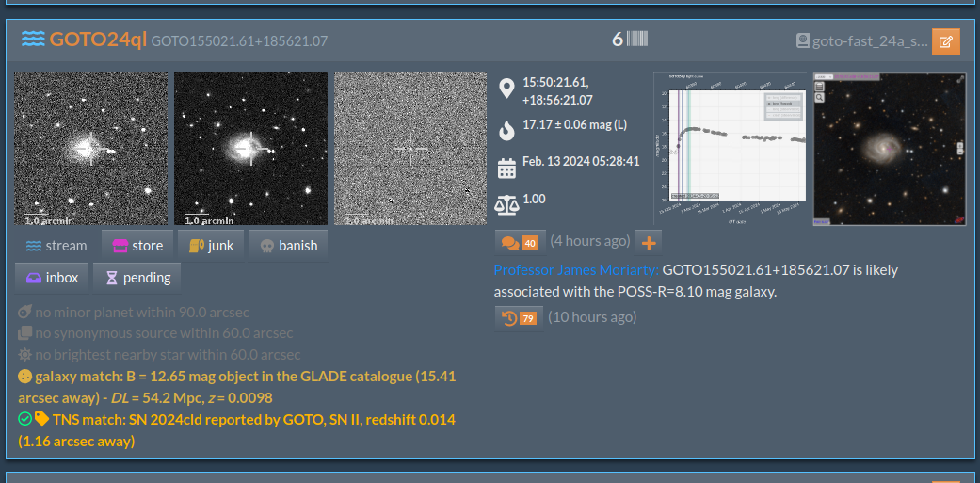Open the middle reference image thumbnail
Viewport: 980px width, 483px height.
(250, 149)
